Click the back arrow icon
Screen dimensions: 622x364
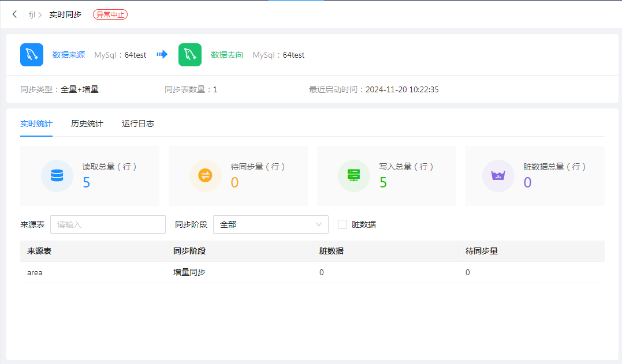14,14
